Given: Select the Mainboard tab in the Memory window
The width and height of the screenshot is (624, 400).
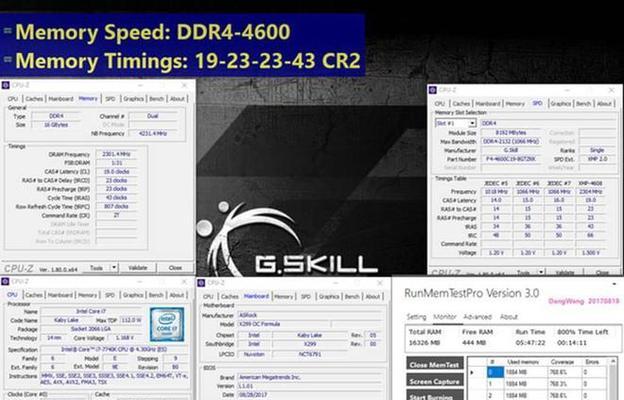Looking at the screenshot, I should [61, 99].
